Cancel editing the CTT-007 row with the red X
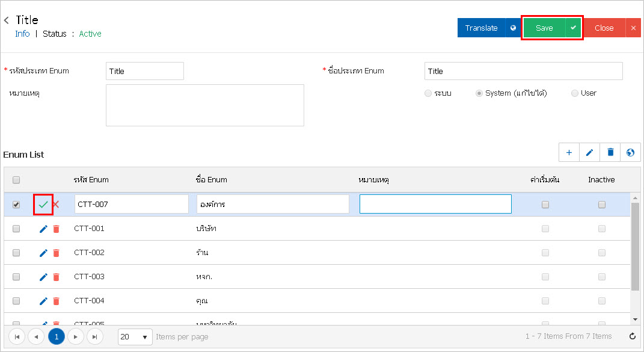 click(56, 205)
